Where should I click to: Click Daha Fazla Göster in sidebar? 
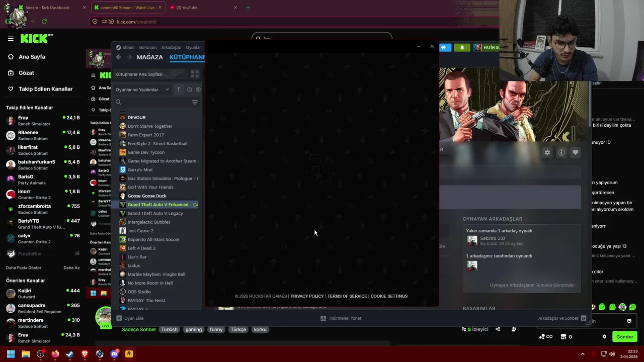(24, 268)
